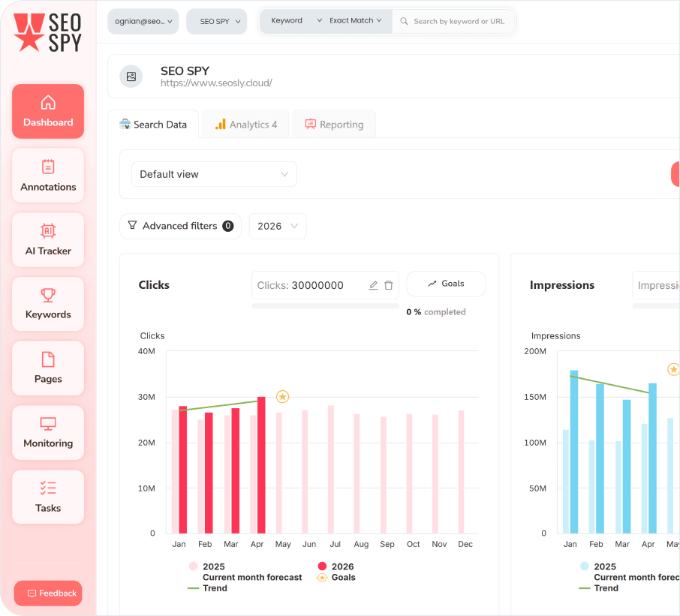The width and height of the screenshot is (680, 616).
Task: Open Annotations from the sidebar
Action: 48,176
